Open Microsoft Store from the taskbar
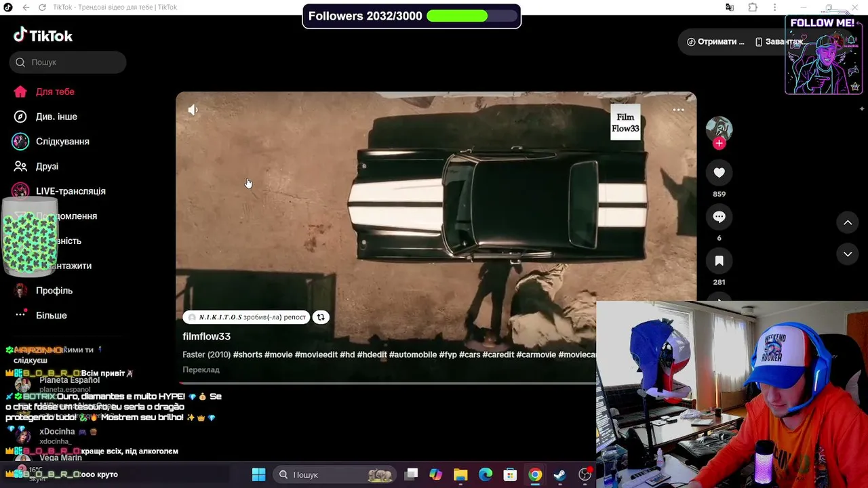This screenshot has width=868, height=488. pyautogui.click(x=510, y=474)
